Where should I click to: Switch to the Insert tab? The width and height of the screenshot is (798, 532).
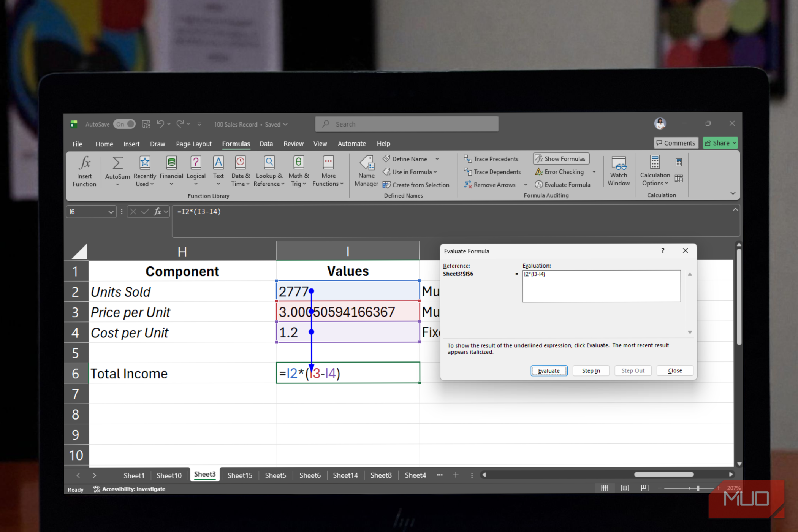[x=131, y=144]
